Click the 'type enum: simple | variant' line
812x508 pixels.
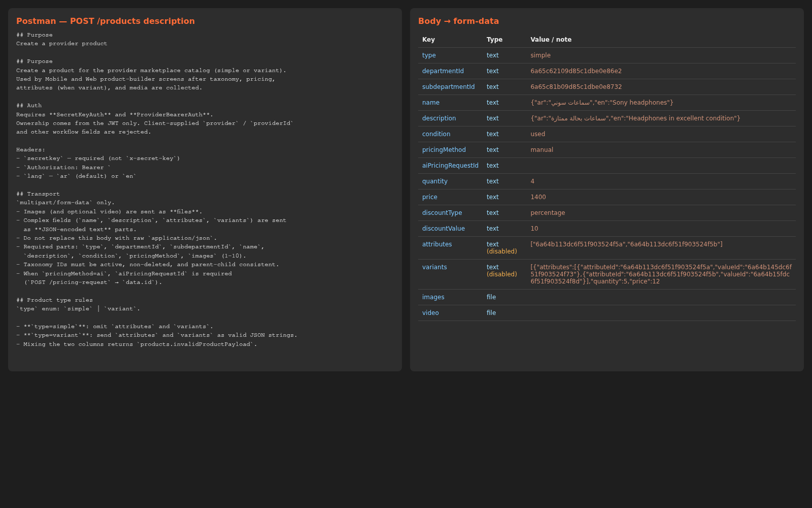[78, 309]
